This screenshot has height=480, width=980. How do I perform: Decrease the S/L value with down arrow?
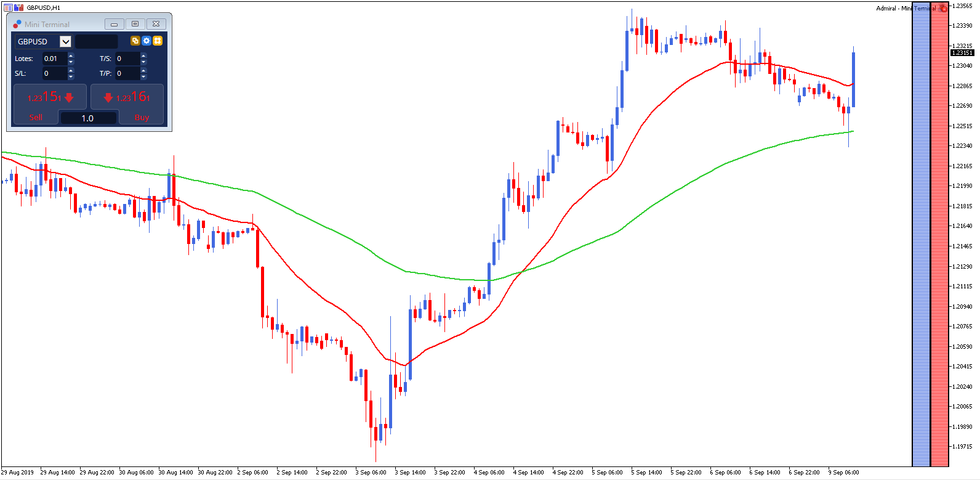click(x=71, y=76)
